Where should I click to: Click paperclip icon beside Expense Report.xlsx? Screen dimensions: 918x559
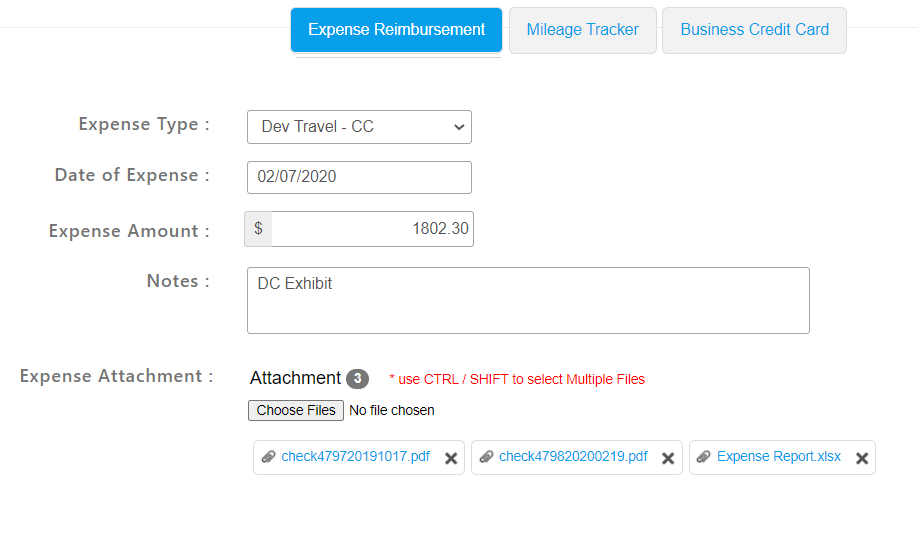[704, 457]
